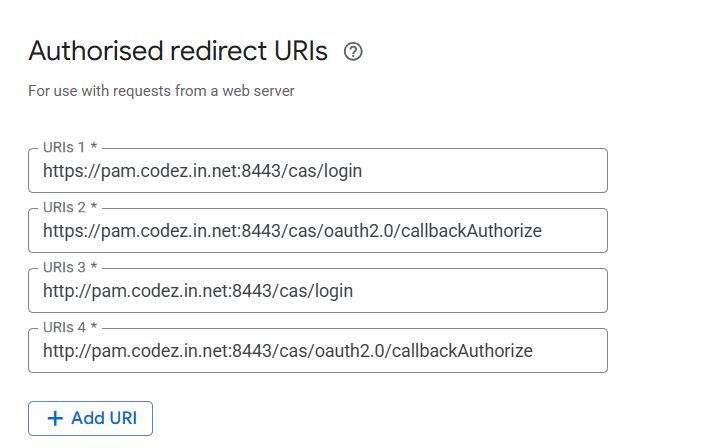
Task: Select the URIs 4 text box
Action: pos(318,351)
